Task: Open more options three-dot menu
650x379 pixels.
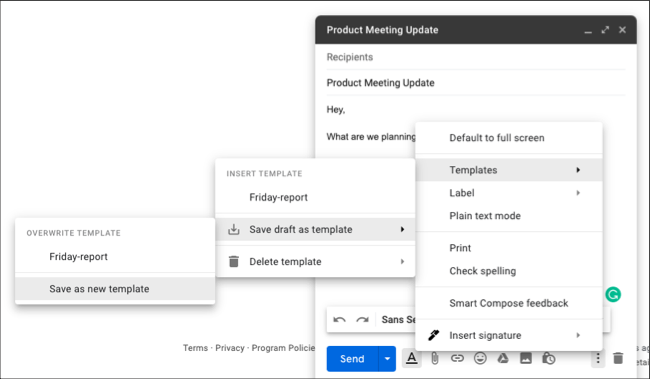Action: pyautogui.click(x=597, y=358)
